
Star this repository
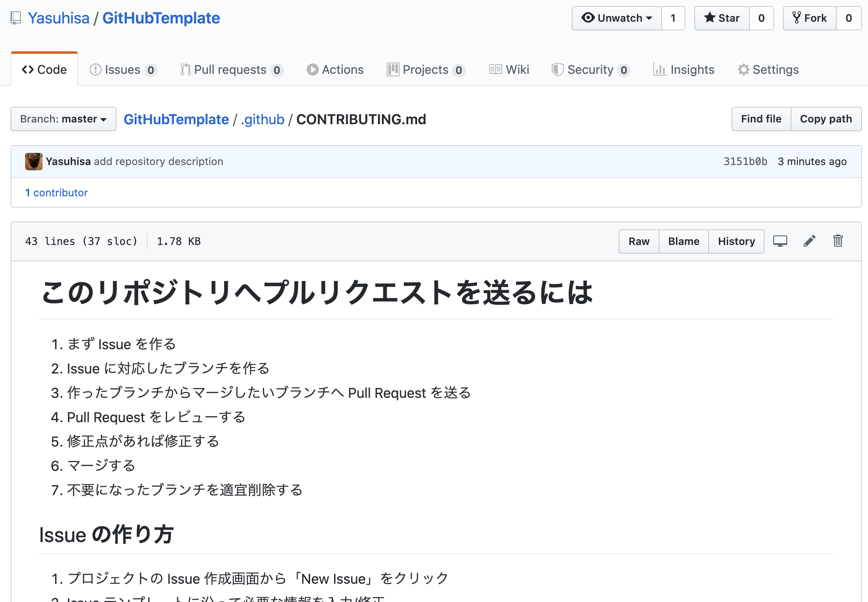pyautogui.click(x=722, y=18)
